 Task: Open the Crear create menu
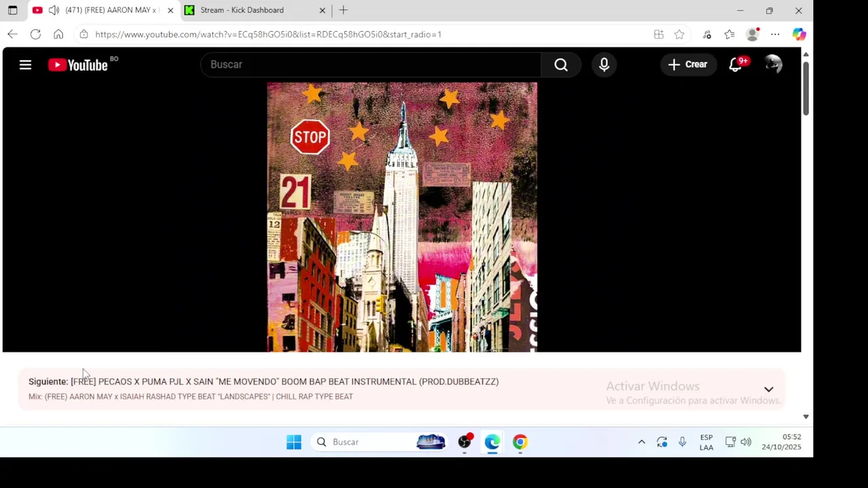(x=688, y=64)
